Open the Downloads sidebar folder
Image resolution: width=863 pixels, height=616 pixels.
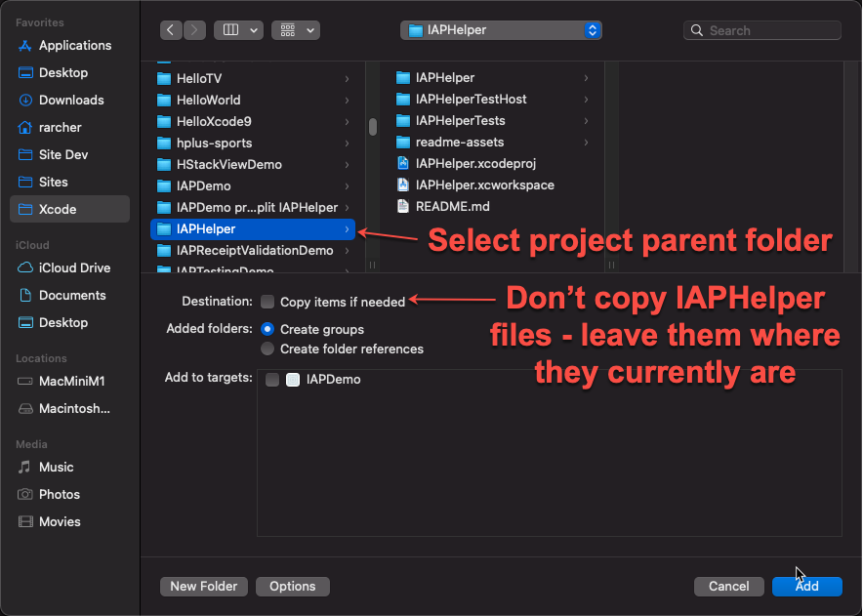click(69, 101)
